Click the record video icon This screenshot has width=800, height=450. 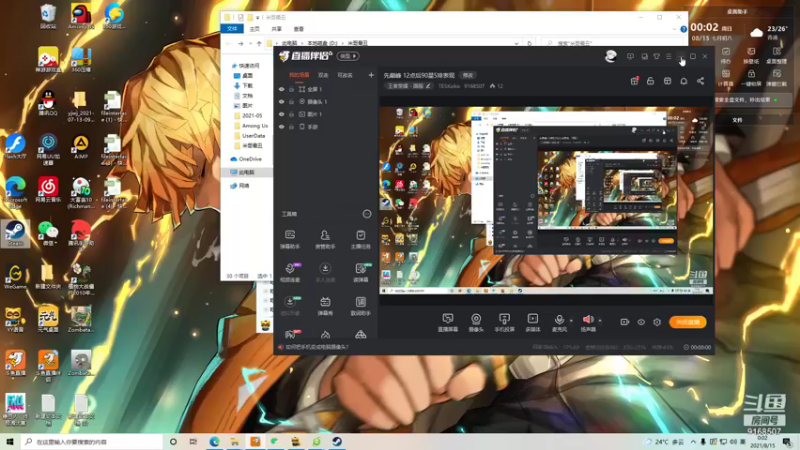[x=624, y=322]
